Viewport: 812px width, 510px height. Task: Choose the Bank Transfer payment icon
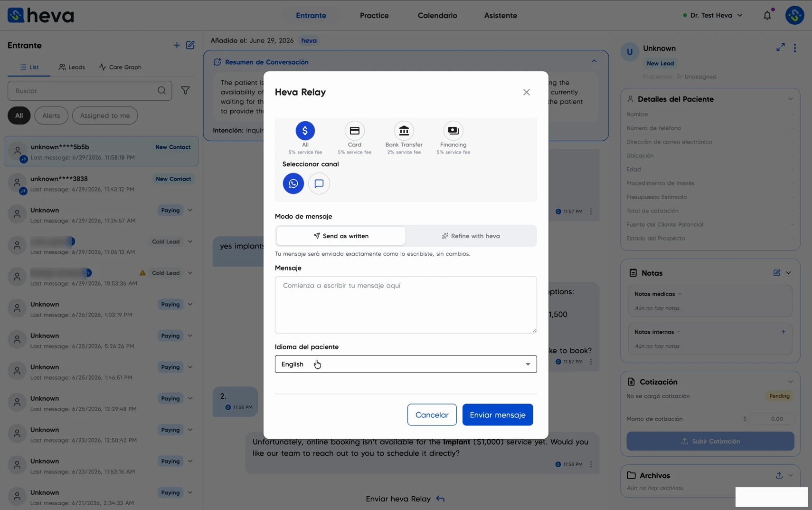tap(404, 131)
